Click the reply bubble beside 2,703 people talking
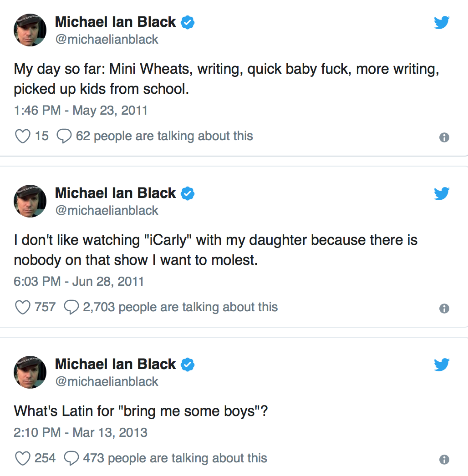 (x=71, y=307)
